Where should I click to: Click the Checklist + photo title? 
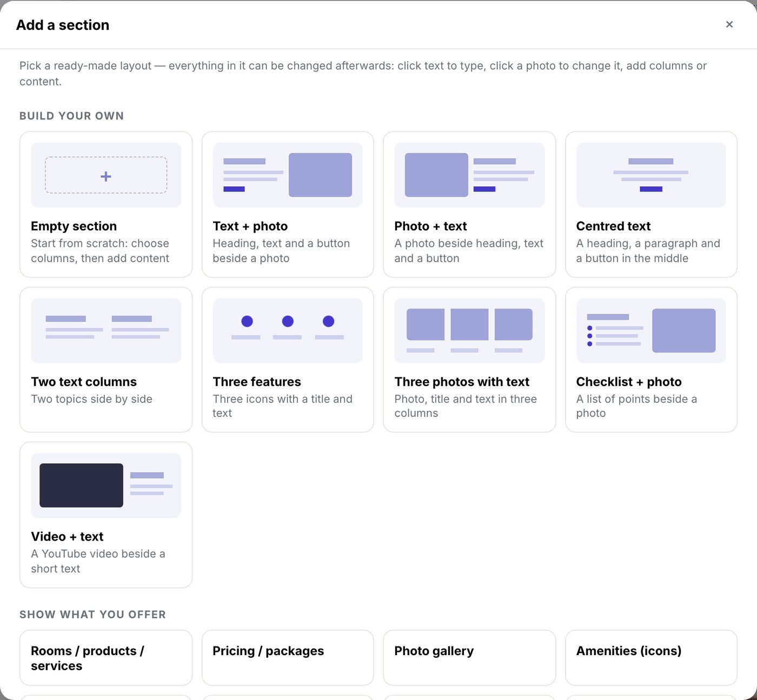(x=629, y=382)
